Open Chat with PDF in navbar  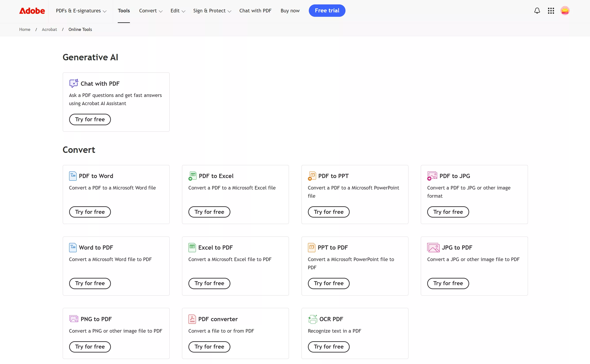coord(255,11)
